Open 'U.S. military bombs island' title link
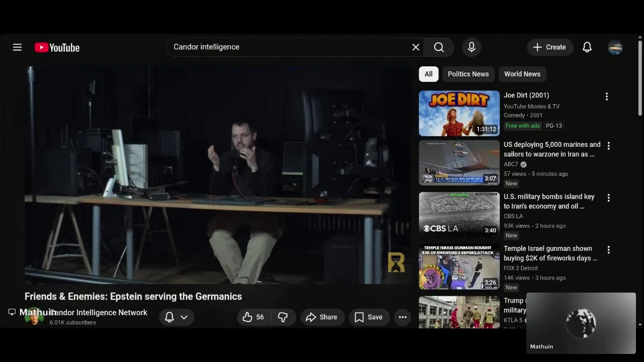Screen dimensions: 644x362 (x=549, y=201)
